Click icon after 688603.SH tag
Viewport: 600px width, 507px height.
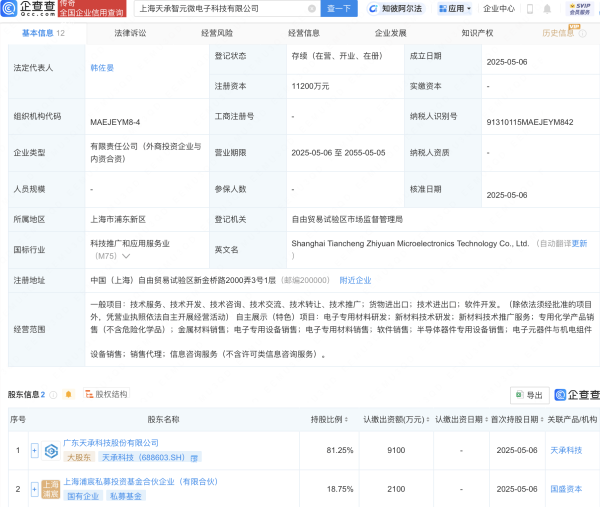point(194,458)
